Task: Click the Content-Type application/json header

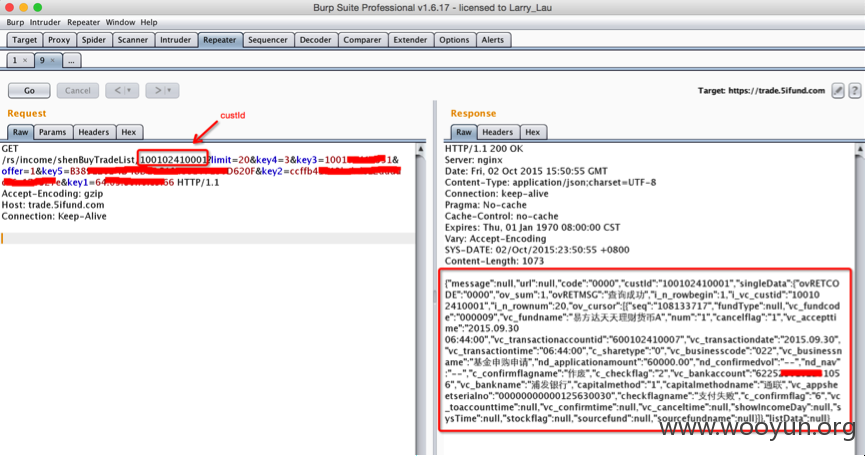Action: [x=551, y=183]
